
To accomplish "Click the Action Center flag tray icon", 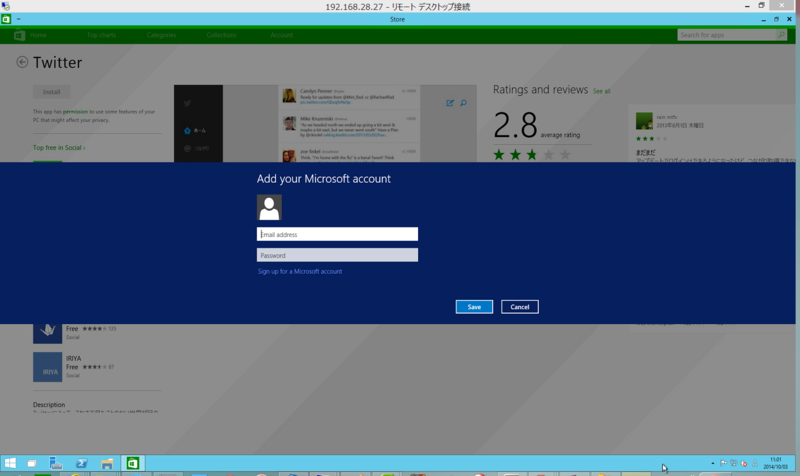I will point(723,463).
